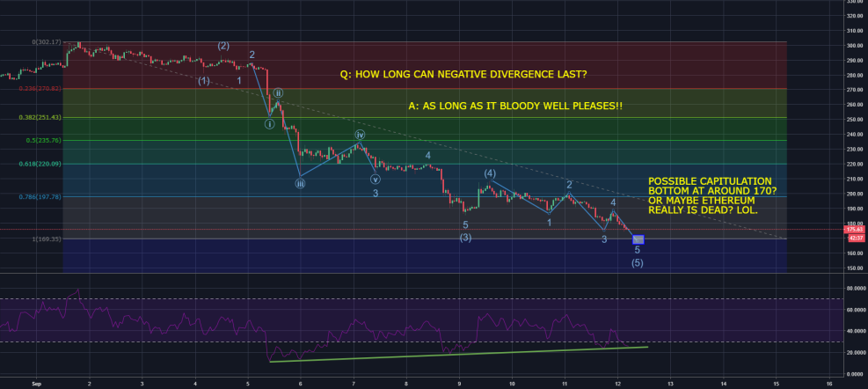Select the circled wave ii marker
This screenshot has height=389, width=868.
(278, 92)
